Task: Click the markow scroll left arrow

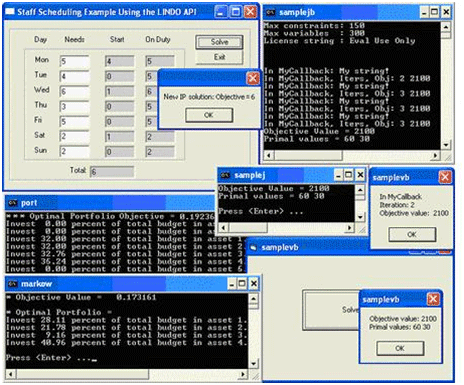Action: click(x=11, y=374)
